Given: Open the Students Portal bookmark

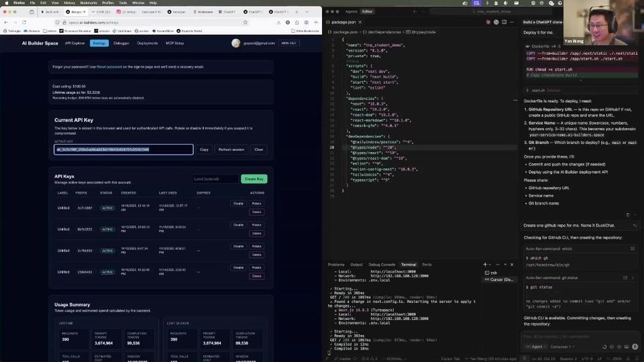Looking at the screenshot, I should 189,31.
